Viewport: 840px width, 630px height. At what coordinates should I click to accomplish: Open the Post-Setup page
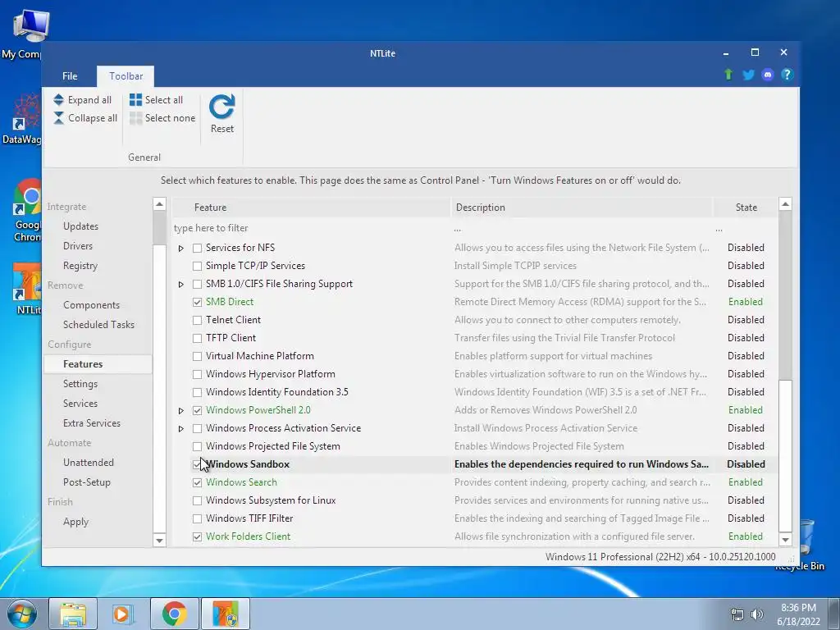click(x=87, y=482)
